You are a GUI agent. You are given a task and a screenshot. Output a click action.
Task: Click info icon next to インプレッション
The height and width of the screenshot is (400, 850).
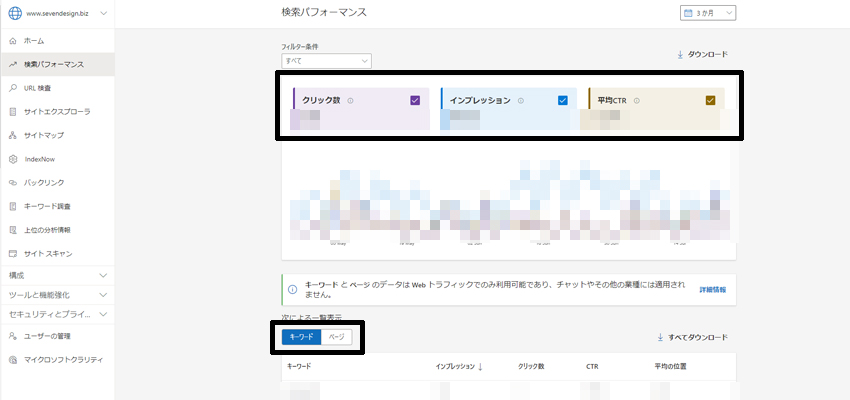point(520,100)
